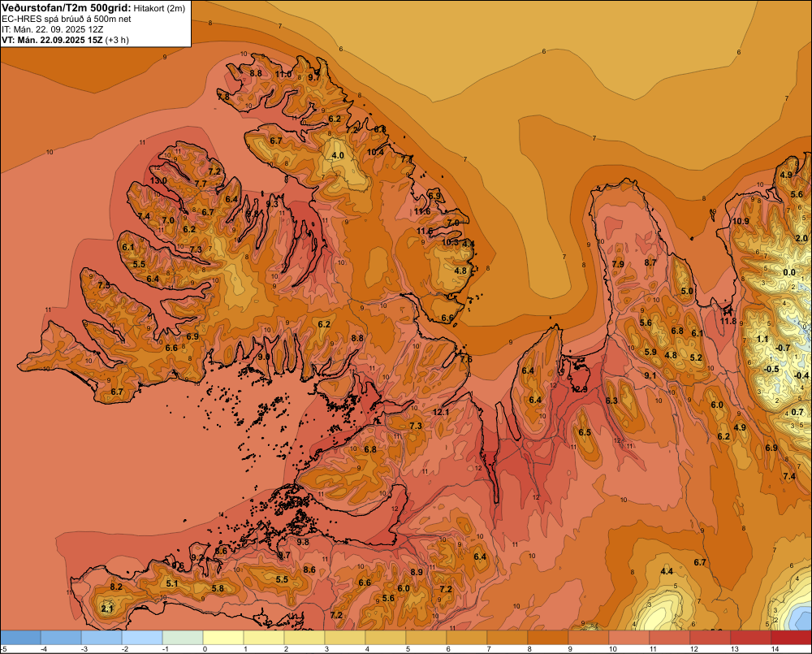Click the '13.0' temperature value on the map
This screenshot has height=654, width=812.
[158, 181]
